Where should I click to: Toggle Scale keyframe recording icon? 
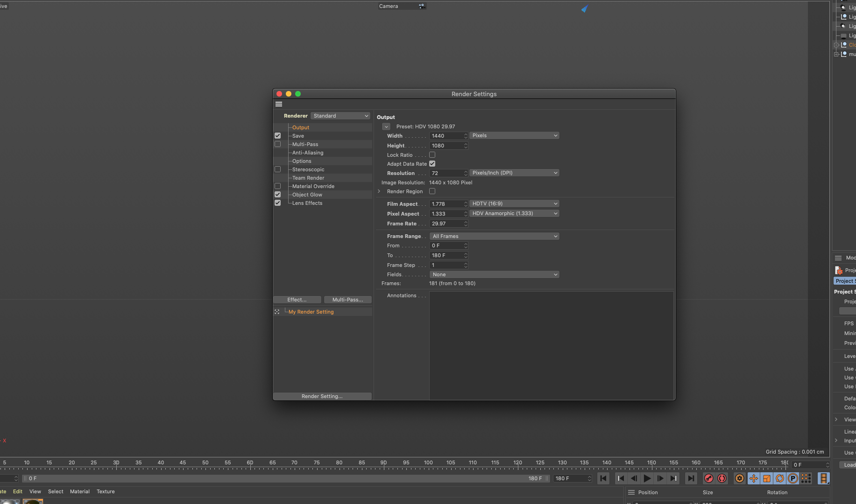(x=766, y=478)
